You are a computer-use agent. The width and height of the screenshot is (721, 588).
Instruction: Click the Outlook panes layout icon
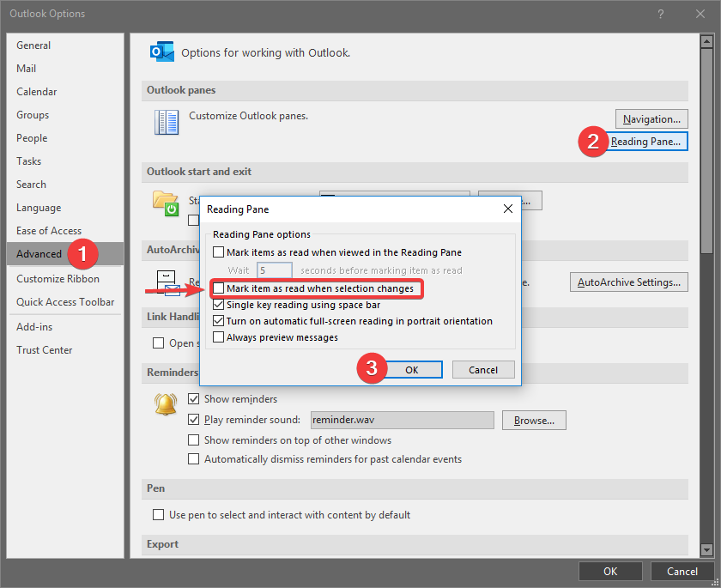166,122
